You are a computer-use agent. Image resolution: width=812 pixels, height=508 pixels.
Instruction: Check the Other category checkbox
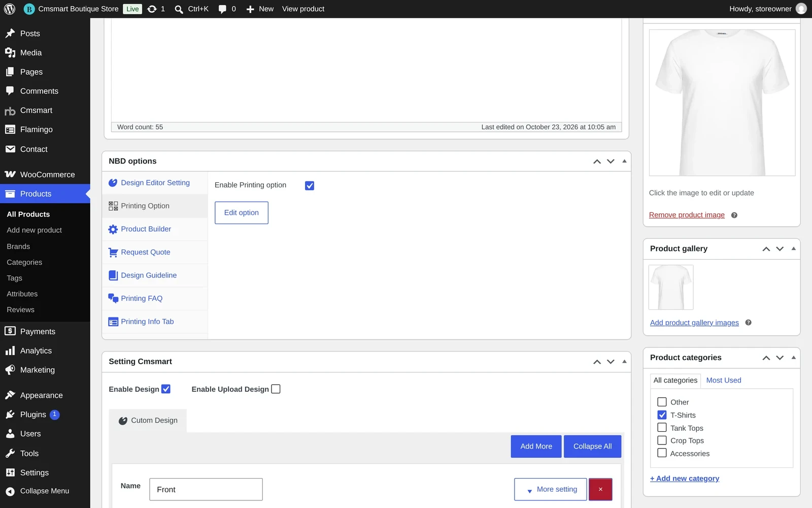tap(662, 402)
